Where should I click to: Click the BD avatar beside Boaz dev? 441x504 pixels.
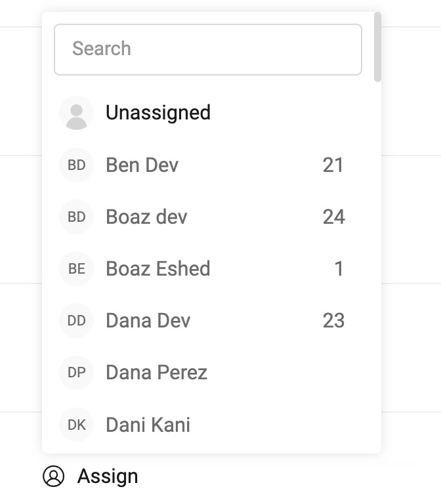[x=77, y=217]
